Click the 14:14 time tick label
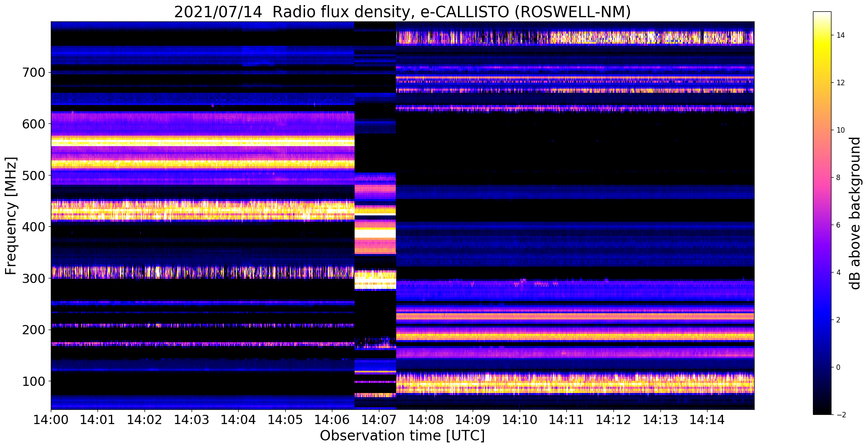 point(708,419)
